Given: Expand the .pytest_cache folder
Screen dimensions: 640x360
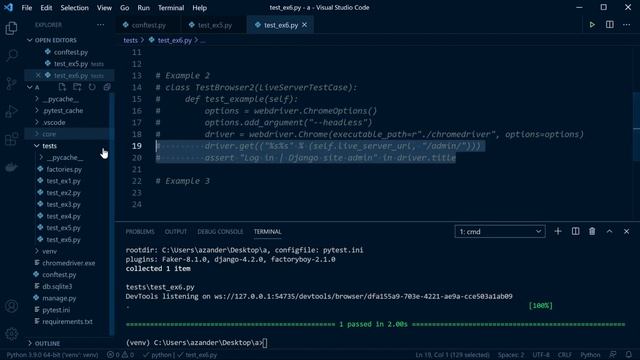Looking at the screenshot, I should pos(63,111).
